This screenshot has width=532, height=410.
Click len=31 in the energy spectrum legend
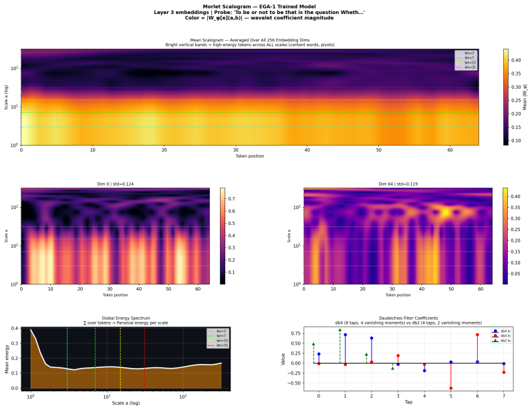(x=218, y=345)
